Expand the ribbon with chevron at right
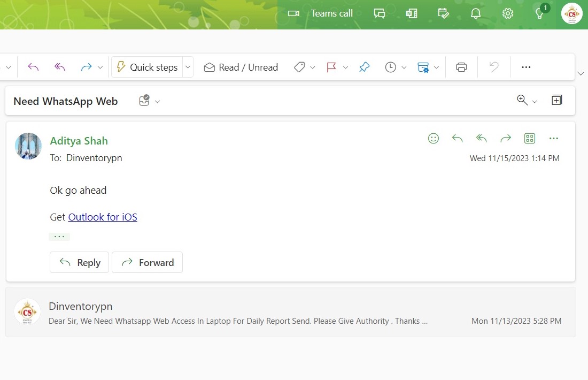Image resolution: width=588 pixels, height=380 pixels. (x=581, y=74)
